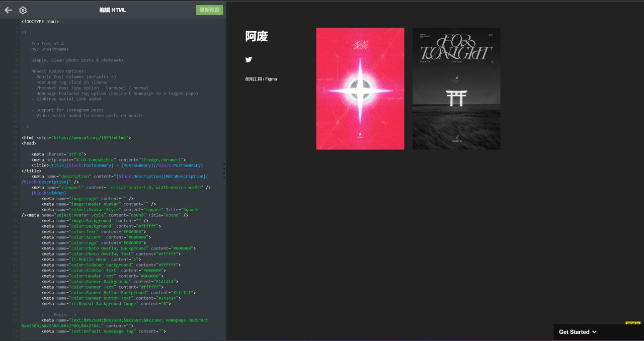
Task: Click 'Video poster added to video posts' line
Action: pyautogui.click(x=88, y=116)
